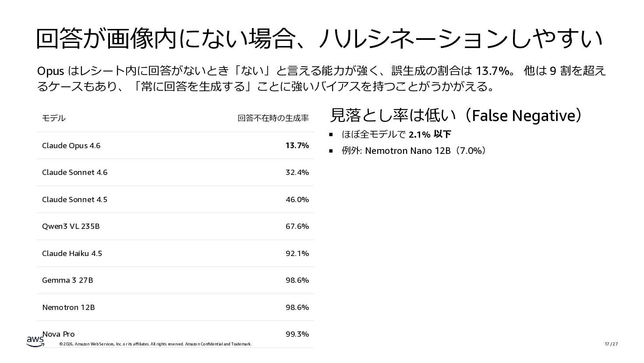644x363 pixels.
Task: Click the AWS logo in the footer
Action: 35,341
